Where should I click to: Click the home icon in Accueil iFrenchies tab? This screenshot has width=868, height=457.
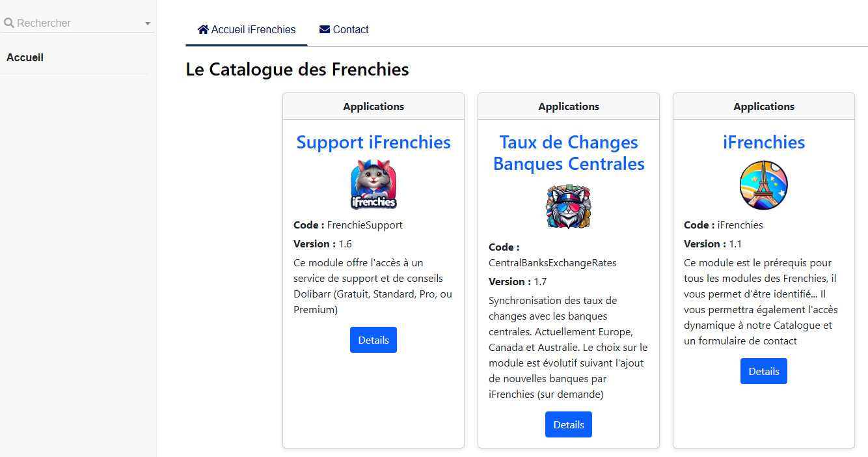click(x=203, y=29)
